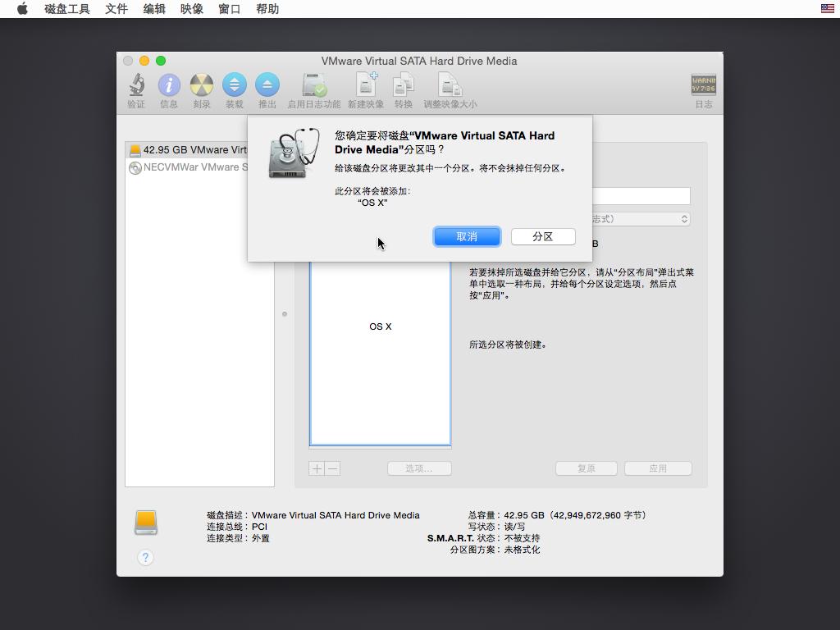Click Enable Journaling (启用日志功能) toolbar icon
Screen dimensions: 840x630
click(314, 84)
